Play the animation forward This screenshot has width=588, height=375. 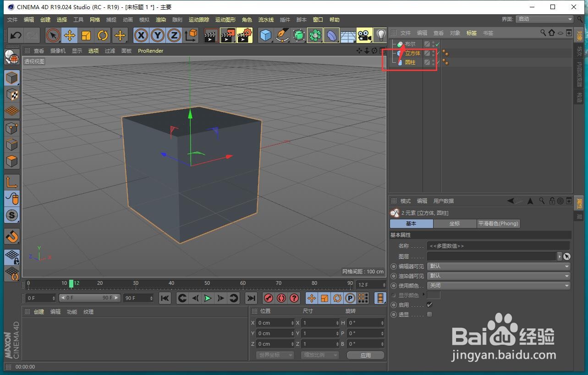point(208,299)
